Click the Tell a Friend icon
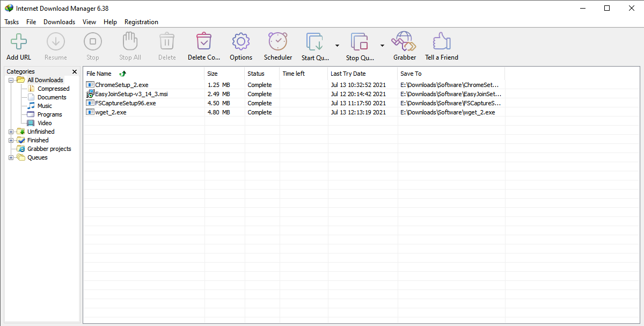The image size is (644, 326). tap(441, 42)
